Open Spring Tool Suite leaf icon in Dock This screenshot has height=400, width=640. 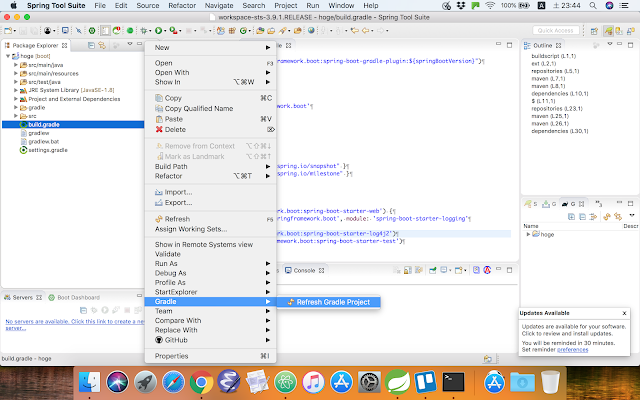[x=398, y=382]
